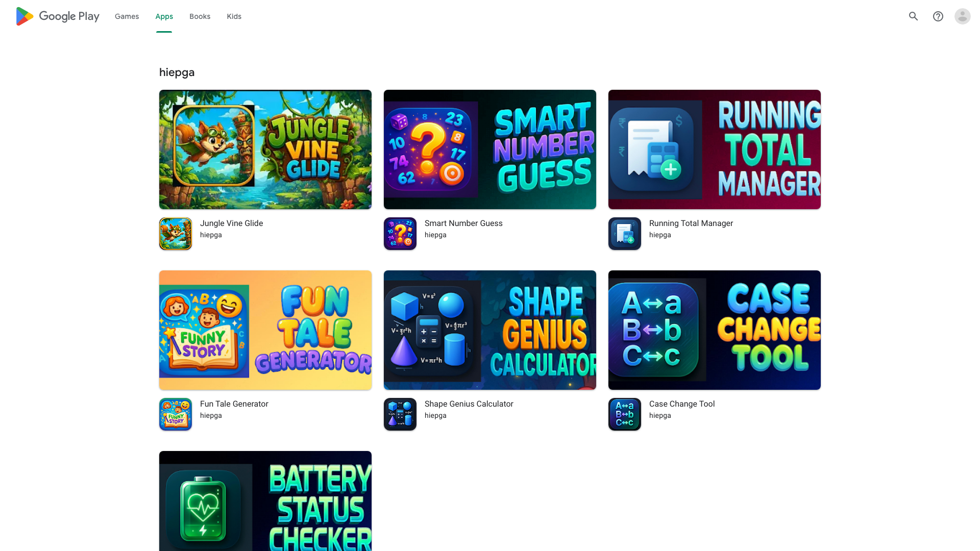Open the Google Play logo home link
The image size is (980, 551).
pos(57,16)
